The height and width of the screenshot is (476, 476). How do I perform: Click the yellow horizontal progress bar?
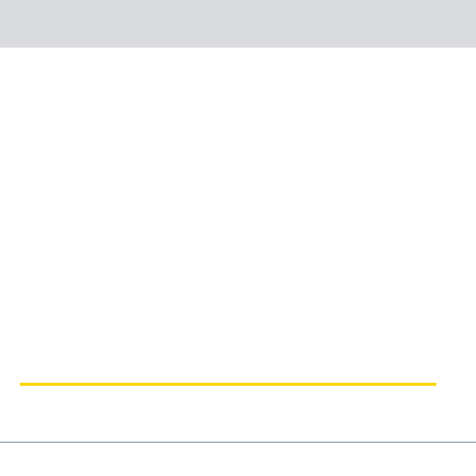pyautogui.click(x=228, y=384)
